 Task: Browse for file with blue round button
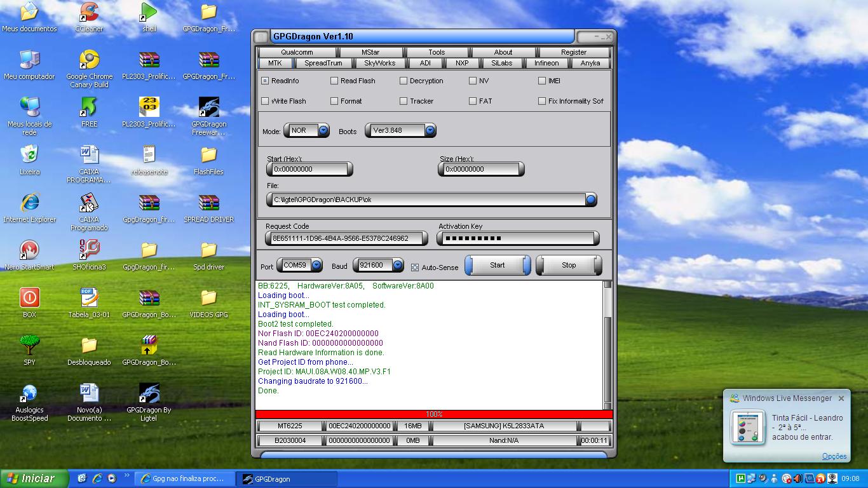pos(591,200)
